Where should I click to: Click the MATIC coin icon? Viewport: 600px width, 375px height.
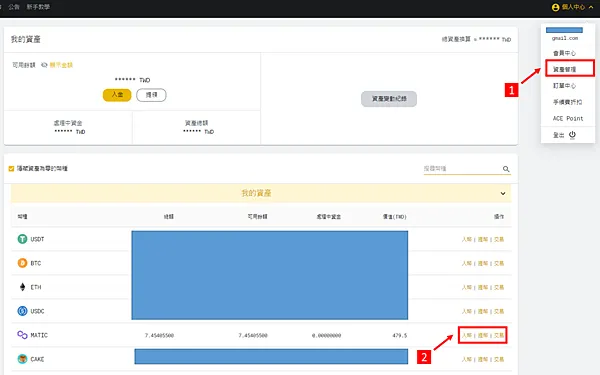23,335
